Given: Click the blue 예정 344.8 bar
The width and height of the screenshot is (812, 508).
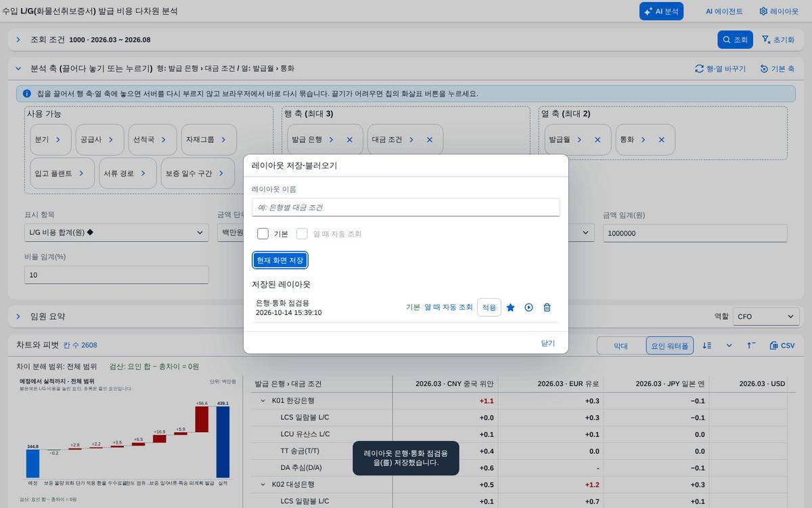Looking at the screenshot, I should (32, 464).
